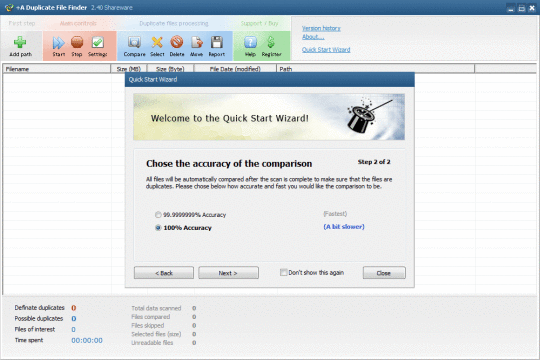
Task: Click the (Fastest) text
Action: pos(335,214)
